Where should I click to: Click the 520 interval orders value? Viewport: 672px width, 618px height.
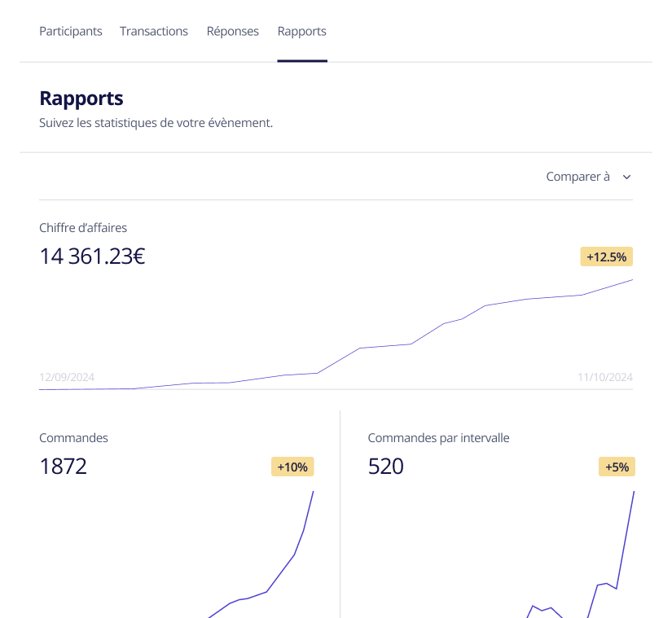tap(386, 466)
